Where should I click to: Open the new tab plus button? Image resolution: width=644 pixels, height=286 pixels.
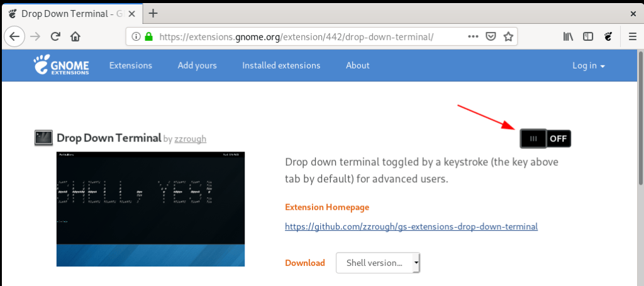tap(153, 13)
